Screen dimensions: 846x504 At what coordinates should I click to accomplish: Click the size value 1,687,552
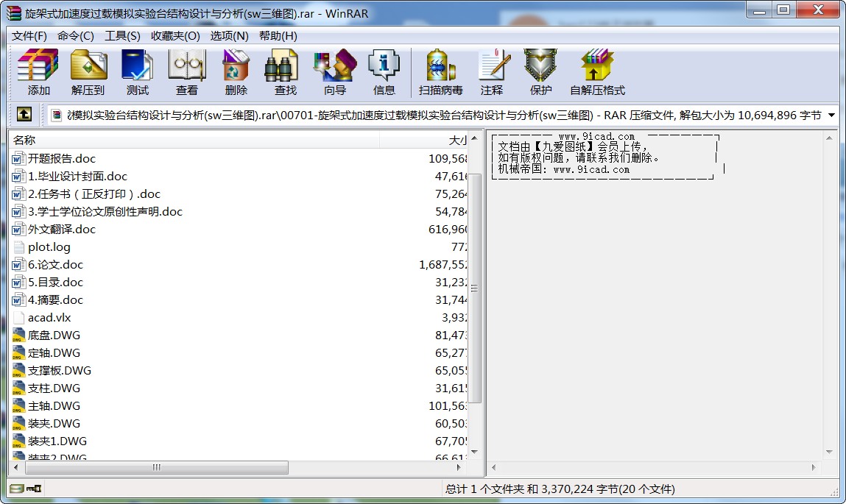(x=443, y=265)
